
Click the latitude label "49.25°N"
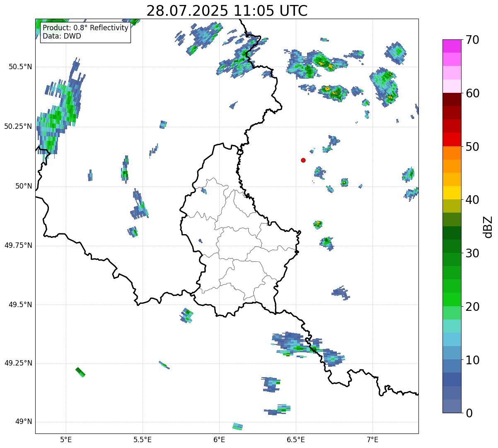click(18, 363)
